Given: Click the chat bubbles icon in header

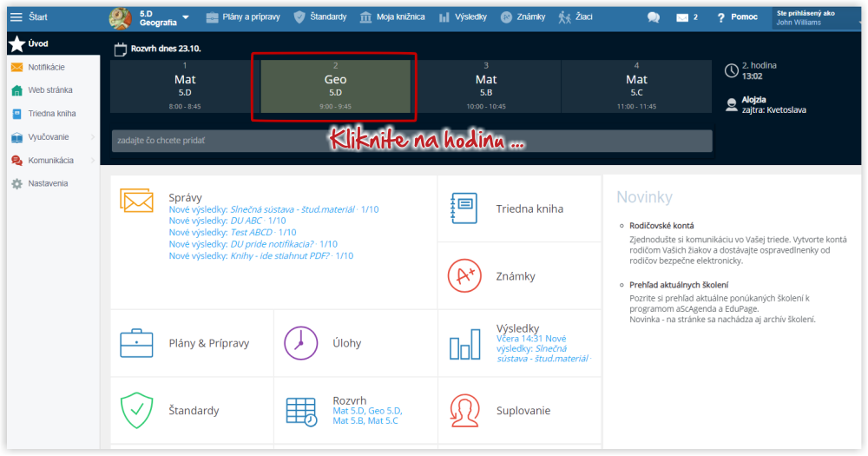Looking at the screenshot, I should pyautogui.click(x=654, y=17).
